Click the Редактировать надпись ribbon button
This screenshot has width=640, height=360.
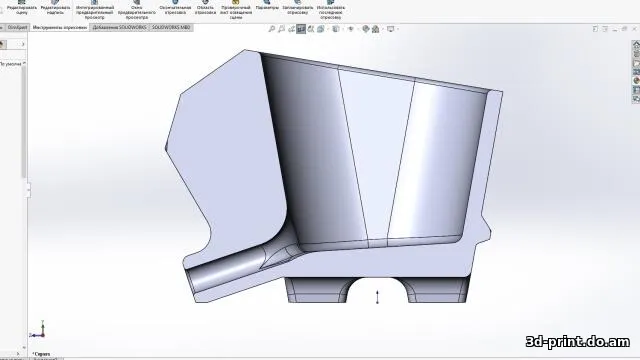pos(55,8)
